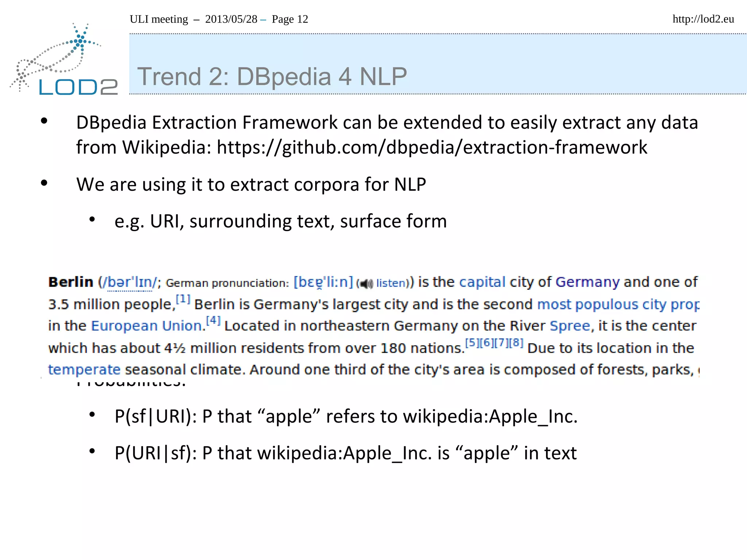Viewport: 747px width, 560px height.
Task: Click the LOD2 logo
Action: tap(64, 59)
